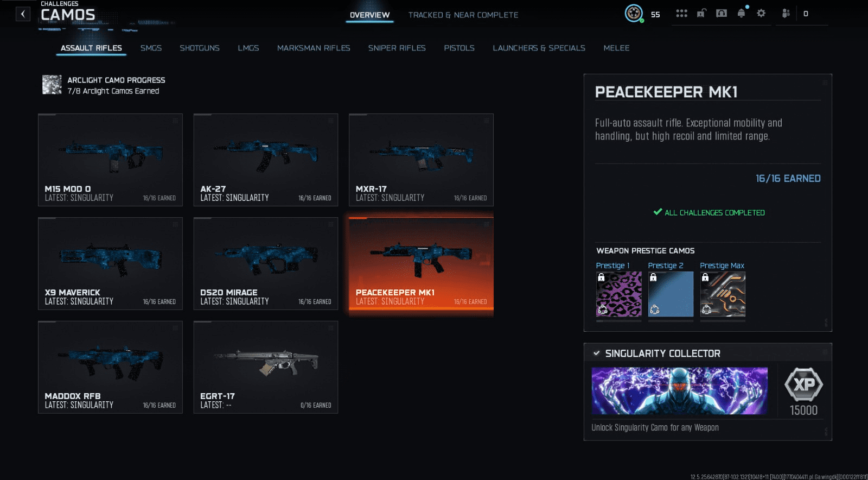Open the settings gear

tap(761, 13)
